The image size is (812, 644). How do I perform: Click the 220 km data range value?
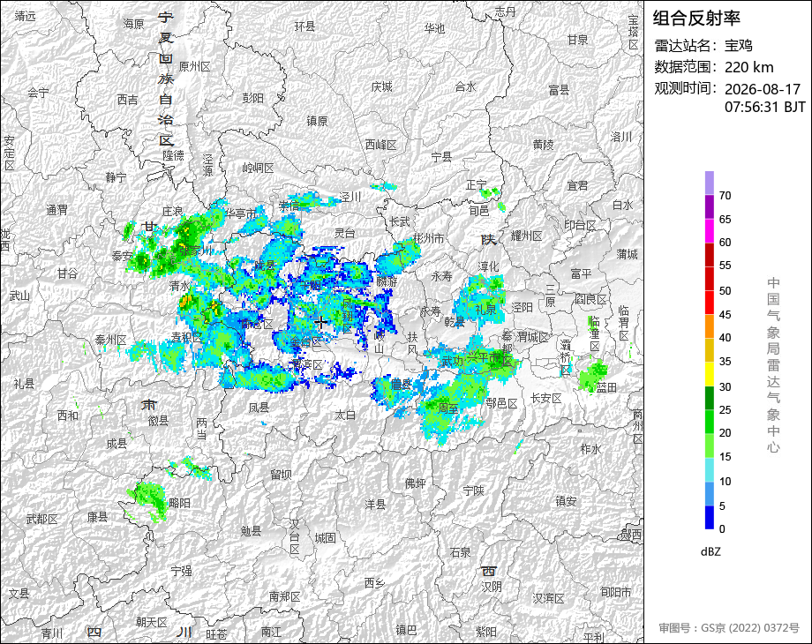(748, 67)
